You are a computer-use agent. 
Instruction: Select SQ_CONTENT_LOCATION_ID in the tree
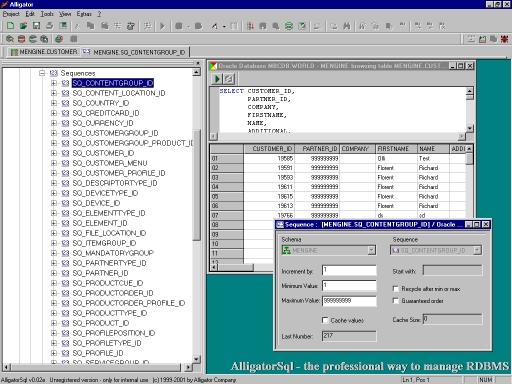point(119,93)
